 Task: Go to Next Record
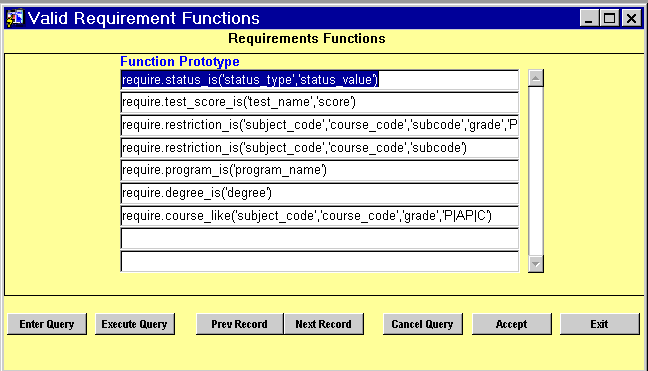pyautogui.click(x=324, y=324)
